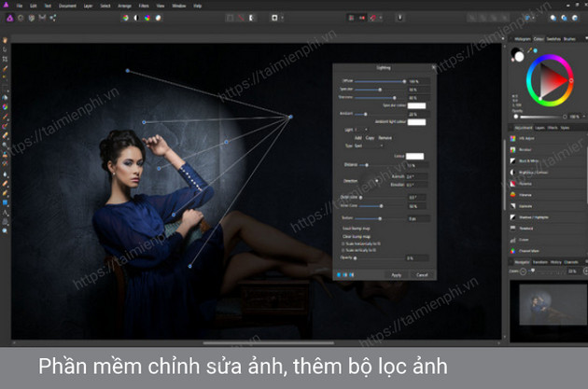Pick the colour picker eyedropper icon
This screenshot has width=588, height=389.
pos(530,49)
